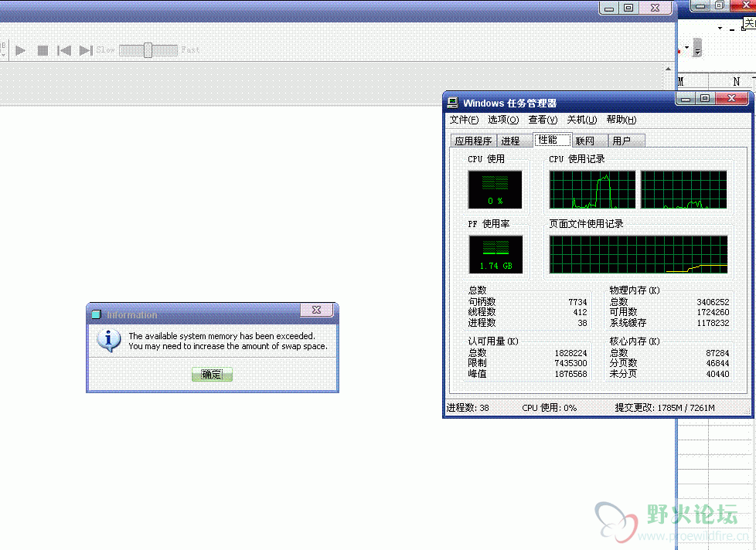Click status bar text CPU 使用: 0%
This screenshot has width=756, height=550.
click(549, 408)
